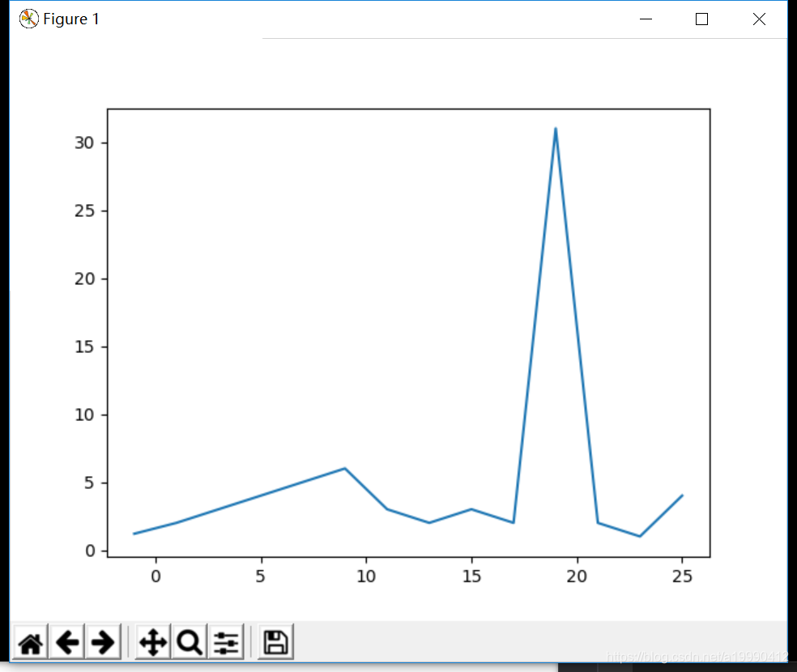Screen dimensions: 797x672
Task: Reset the plot with the Home icon
Action: point(31,642)
